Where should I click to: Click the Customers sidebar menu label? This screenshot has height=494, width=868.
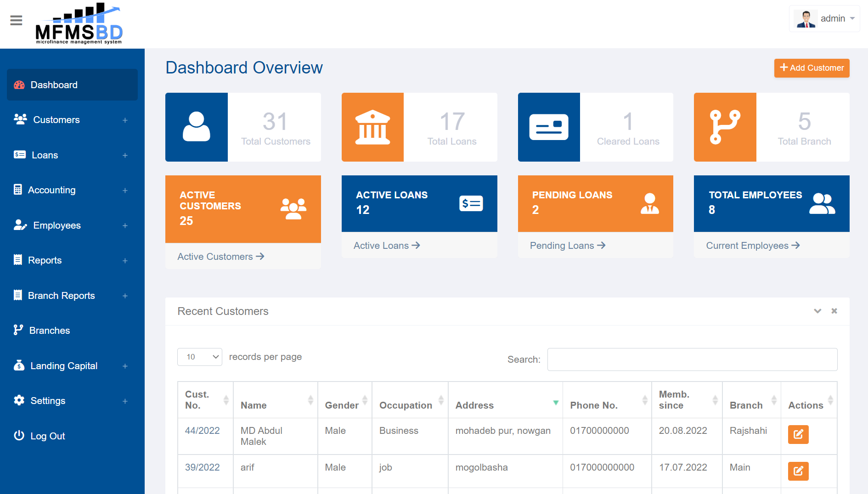[x=56, y=120]
